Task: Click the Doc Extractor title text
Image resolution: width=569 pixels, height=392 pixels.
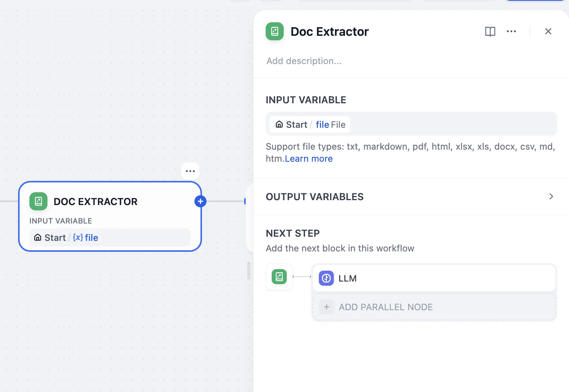Action: point(330,32)
